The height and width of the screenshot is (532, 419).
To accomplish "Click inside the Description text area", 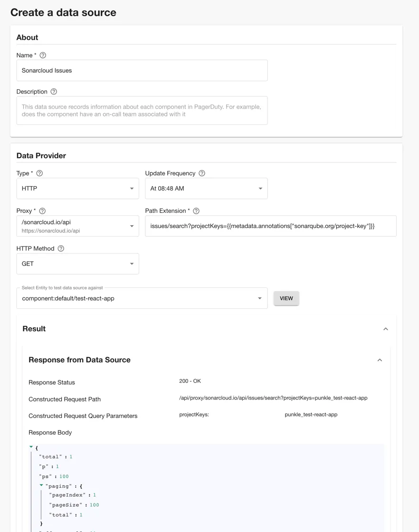I will 142,110.
